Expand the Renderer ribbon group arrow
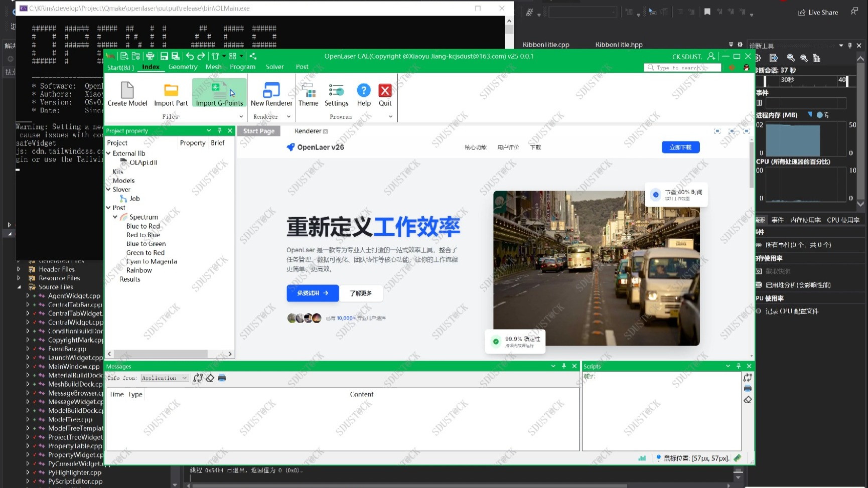 pos(288,116)
